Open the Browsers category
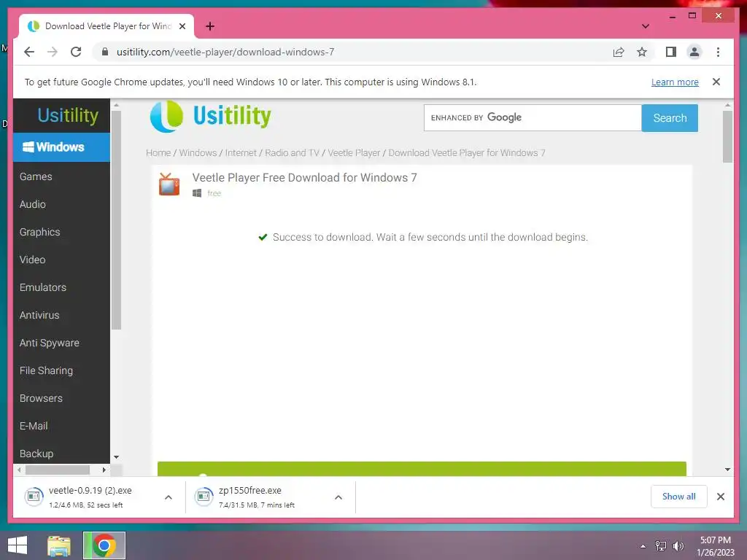Viewport: 747px width, 560px height. click(x=41, y=398)
